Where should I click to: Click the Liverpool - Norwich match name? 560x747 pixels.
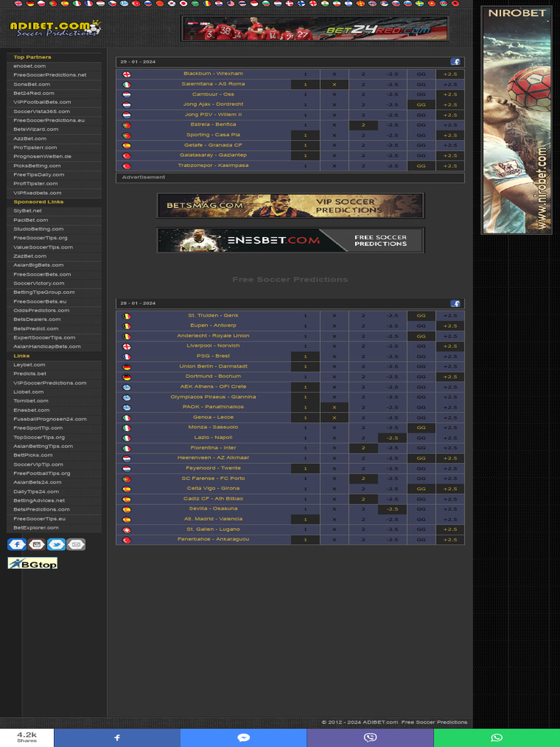tap(214, 346)
